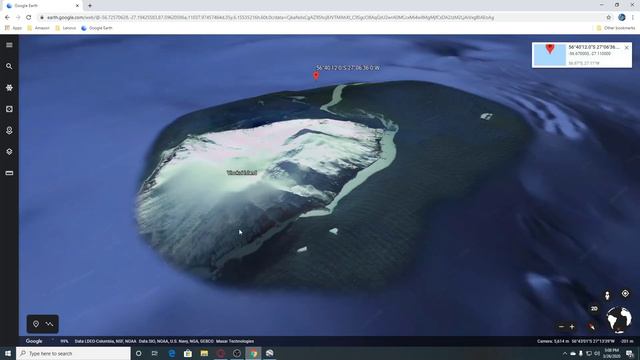Open the Google Earth bookmark
The width and height of the screenshot is (640, 360).
[97, 28]
